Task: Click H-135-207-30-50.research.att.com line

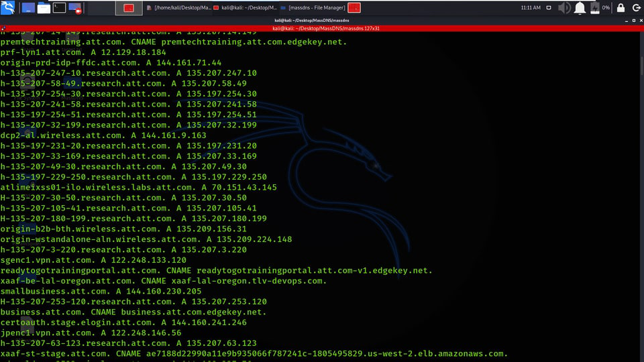Action: click(123, 198)
